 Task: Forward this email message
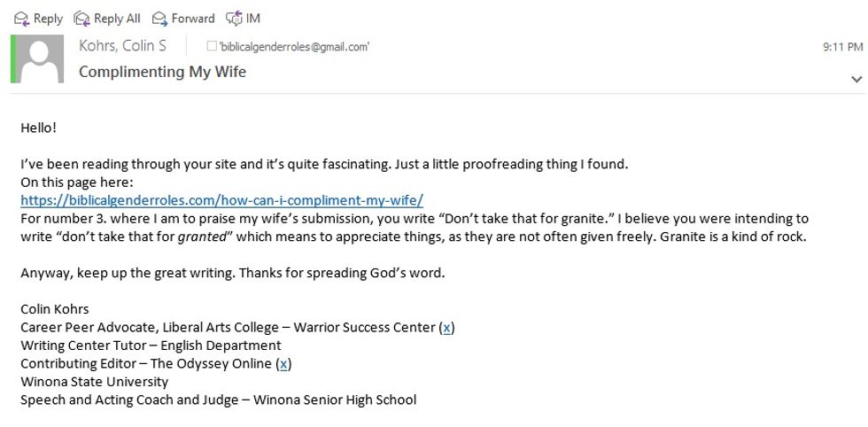[160, 18]
